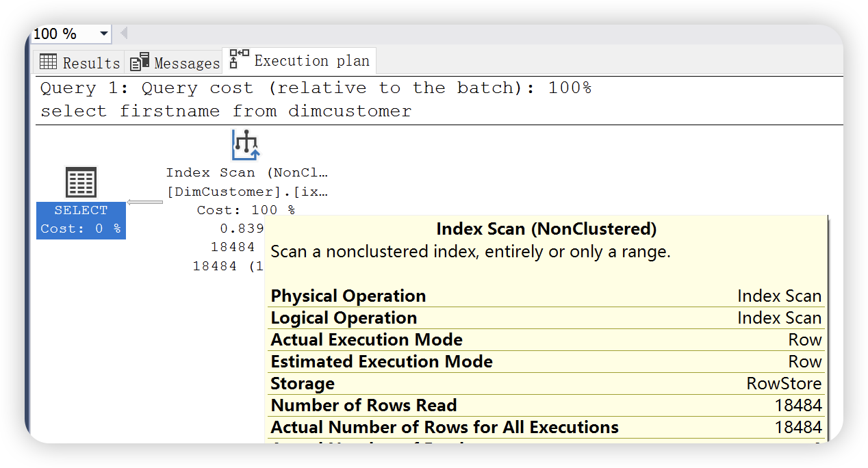Click Actual Number of Rows for All Executions

pyautogui.click(x=546, y=428)
